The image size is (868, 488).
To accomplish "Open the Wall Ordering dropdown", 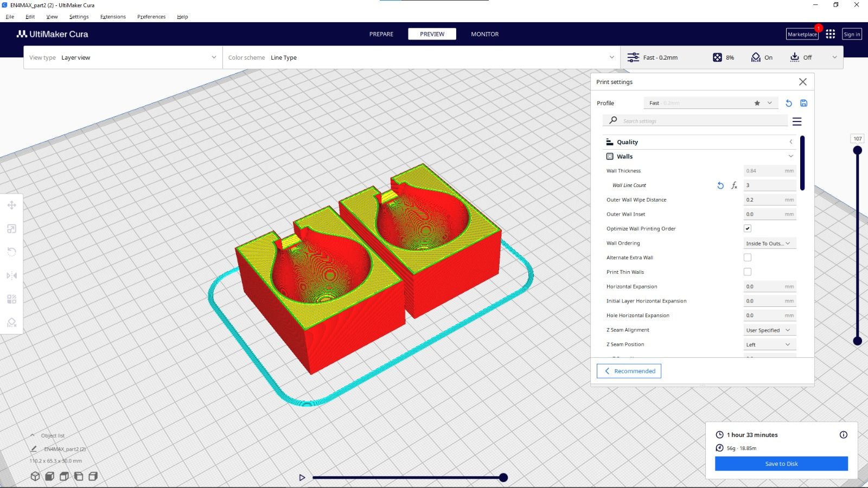I will click(770, 243).
